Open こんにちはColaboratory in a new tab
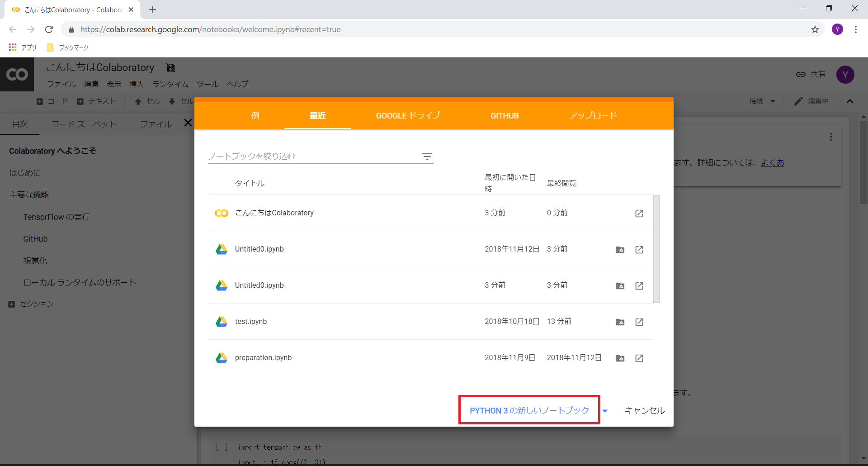The width and height of the screenshot is (868, 466). (639, 213)
